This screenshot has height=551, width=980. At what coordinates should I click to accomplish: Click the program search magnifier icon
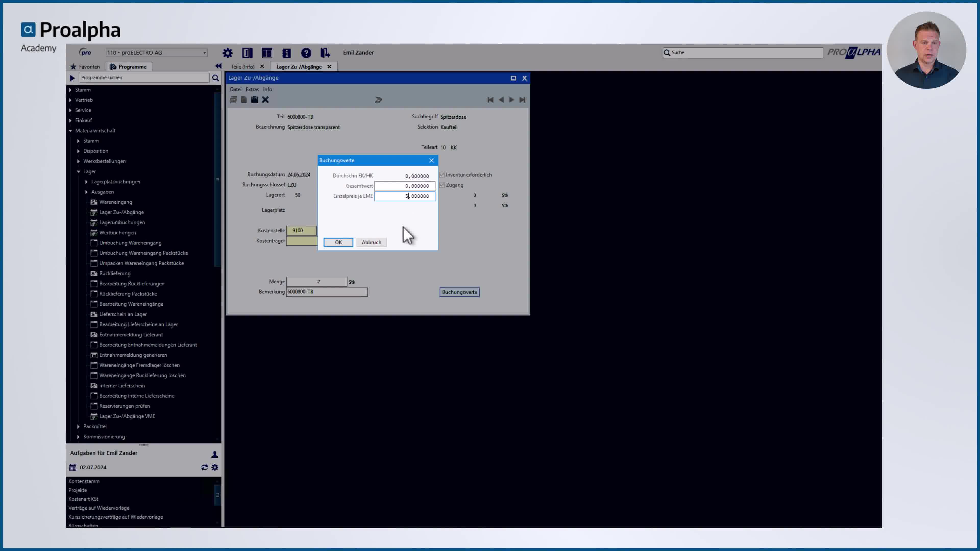pyautogui.click(x=215, y=78)
